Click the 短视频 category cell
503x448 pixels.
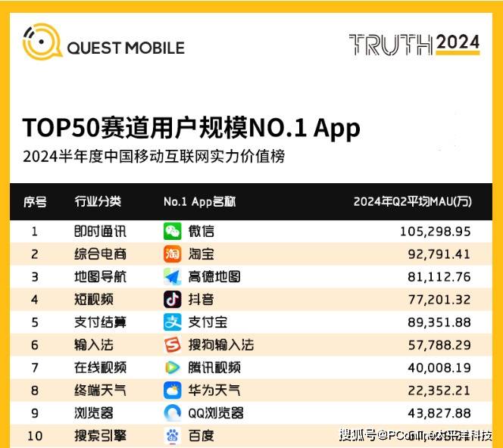94,300
